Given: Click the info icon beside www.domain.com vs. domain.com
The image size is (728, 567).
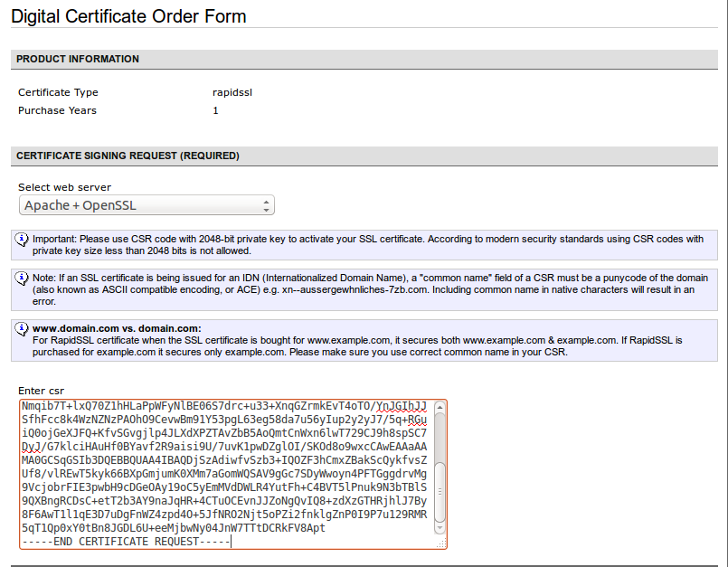Looking at the screenshot, I should [x=22, y=329].
